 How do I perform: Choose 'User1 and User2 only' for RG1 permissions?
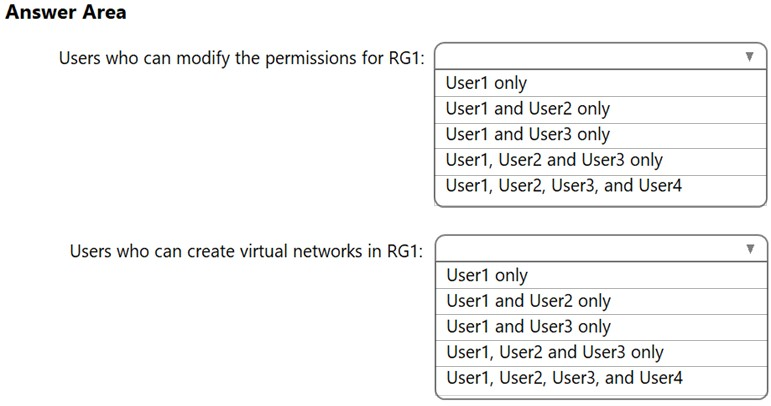pyautogui.click(x=527, y=109)
